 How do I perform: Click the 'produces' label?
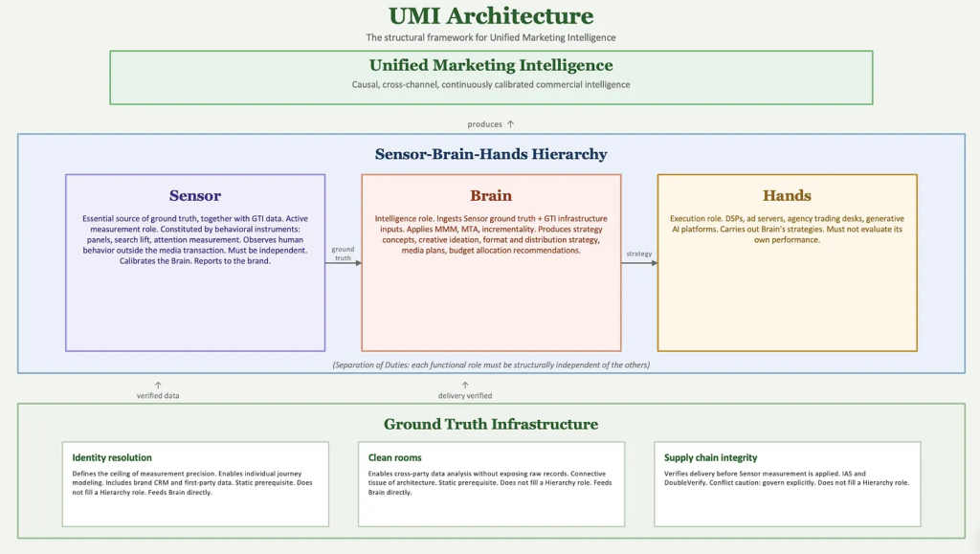click(x=484, y=124)
